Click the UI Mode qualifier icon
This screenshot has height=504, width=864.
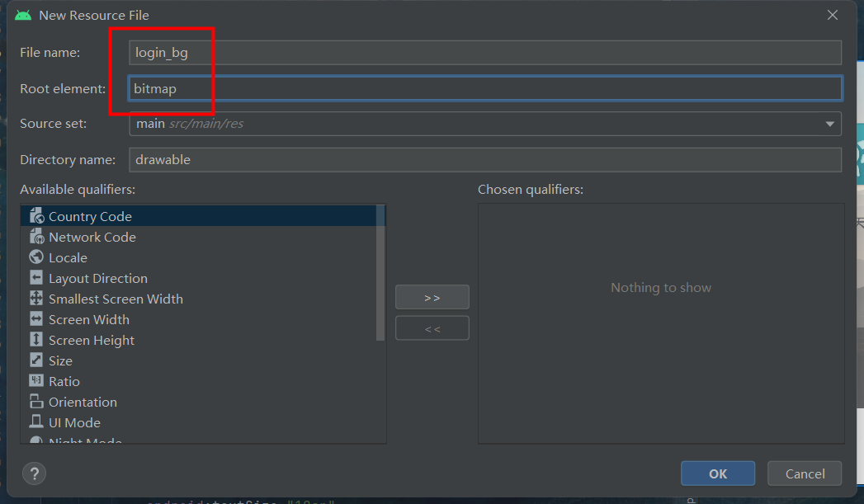pos(35,422)
